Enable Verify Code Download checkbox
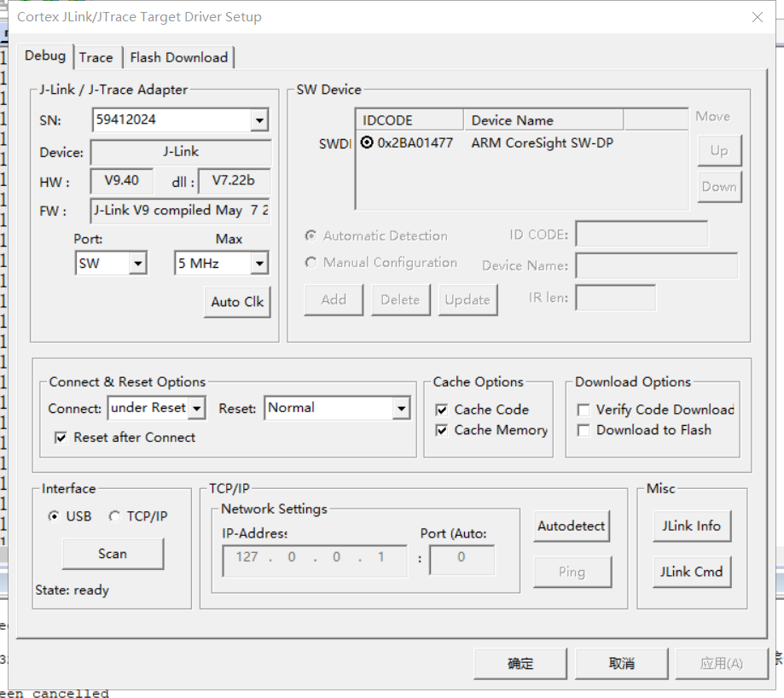Image resolution: width=784 pixels, height=698 pixels. (584, 410)
